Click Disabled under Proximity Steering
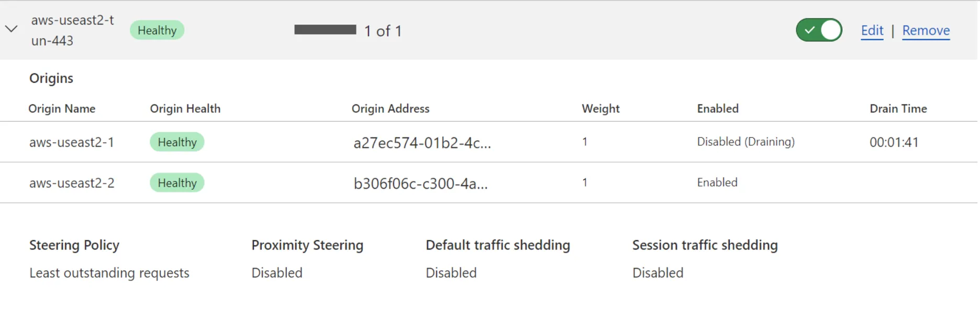This screenshot has width=980, height=313. 277,273
